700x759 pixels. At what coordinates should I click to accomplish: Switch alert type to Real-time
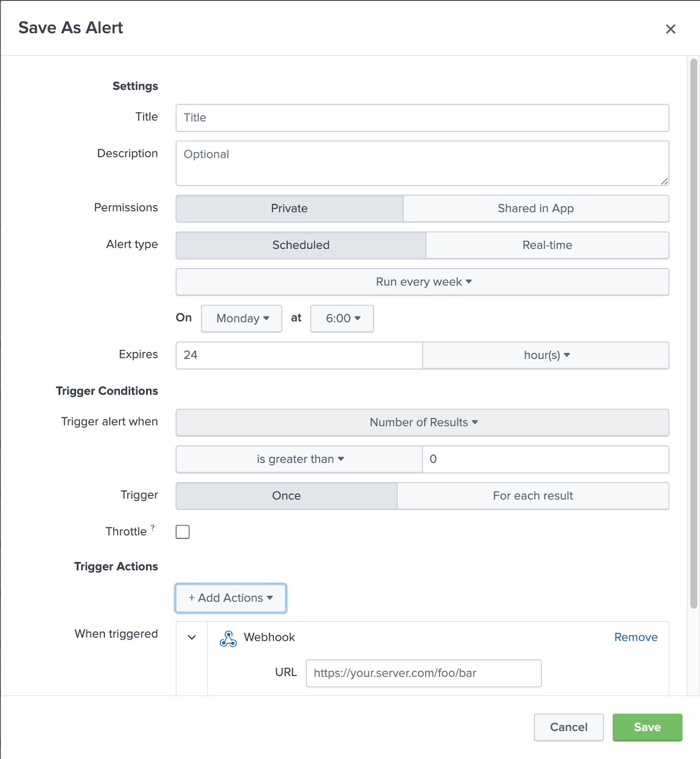547,245
